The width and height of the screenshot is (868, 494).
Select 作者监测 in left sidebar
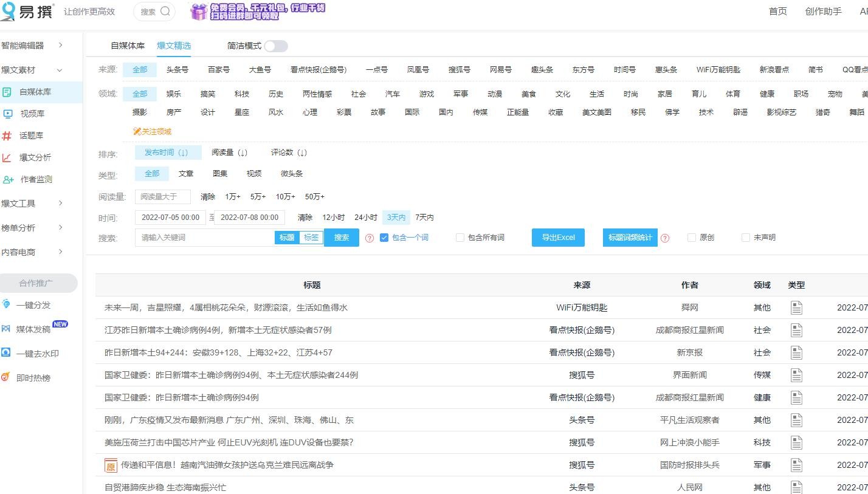click(36, 179)
